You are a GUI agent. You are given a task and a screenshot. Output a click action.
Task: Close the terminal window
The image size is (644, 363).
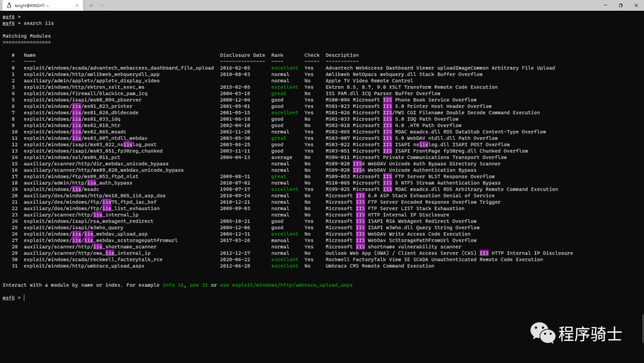(636, 5)
